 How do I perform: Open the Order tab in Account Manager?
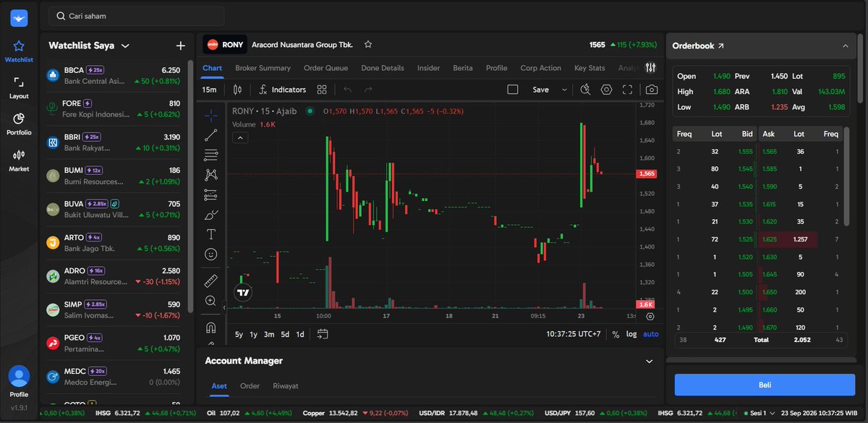(x=250, y=386)
